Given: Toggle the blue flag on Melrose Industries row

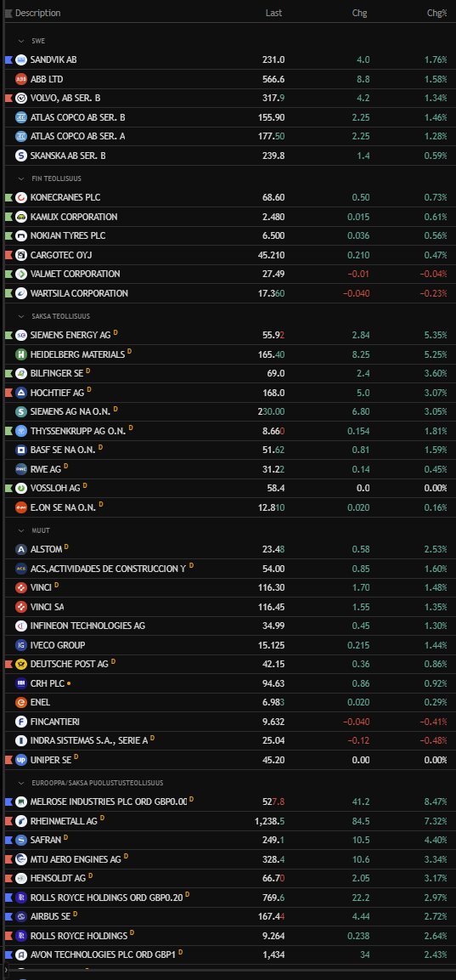Looking at the screenshot, I should coord(8,802).
